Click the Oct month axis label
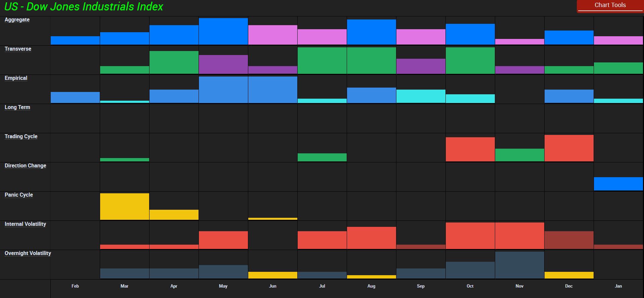This screenshot has width=644, height=298. (470, 286)
